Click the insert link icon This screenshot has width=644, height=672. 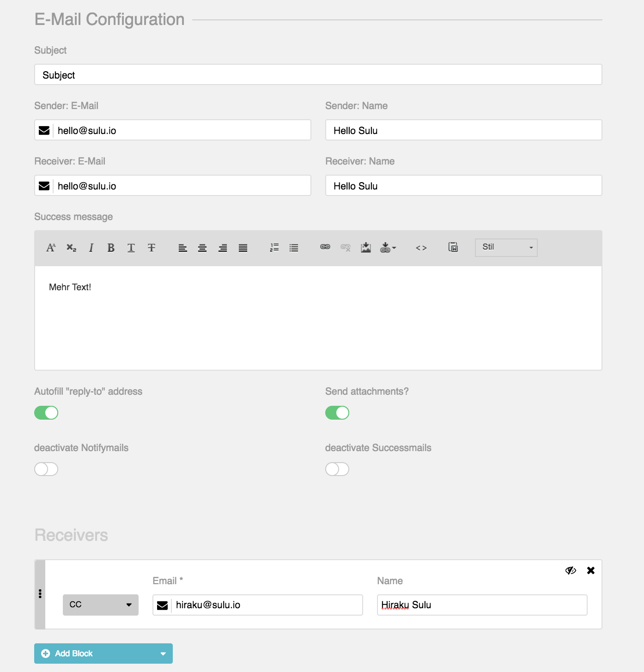tap(325, 247)
